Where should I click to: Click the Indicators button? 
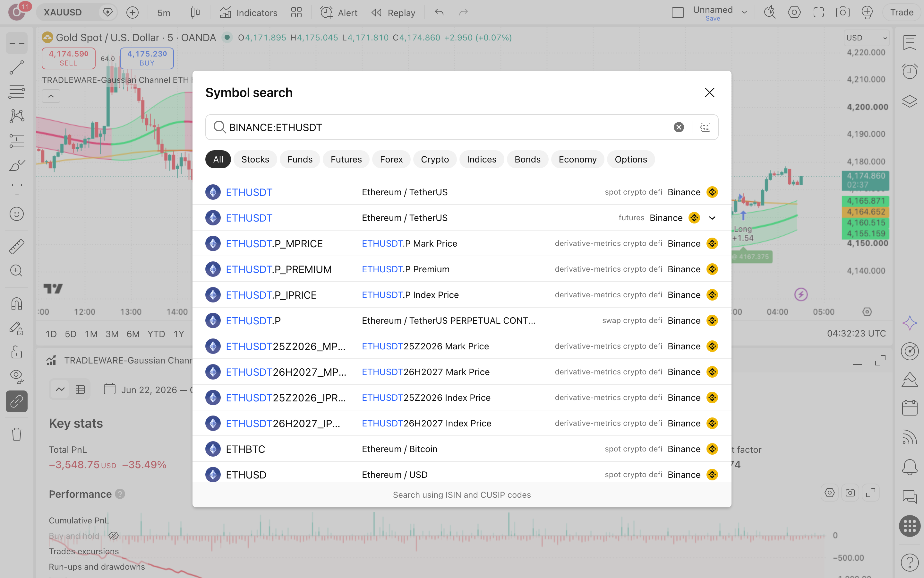coord(249,13)
